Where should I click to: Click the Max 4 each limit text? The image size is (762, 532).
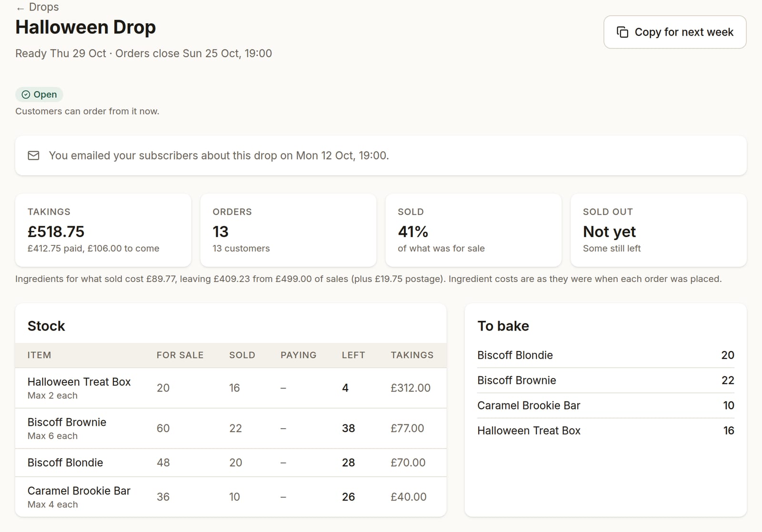click(52, 504)
